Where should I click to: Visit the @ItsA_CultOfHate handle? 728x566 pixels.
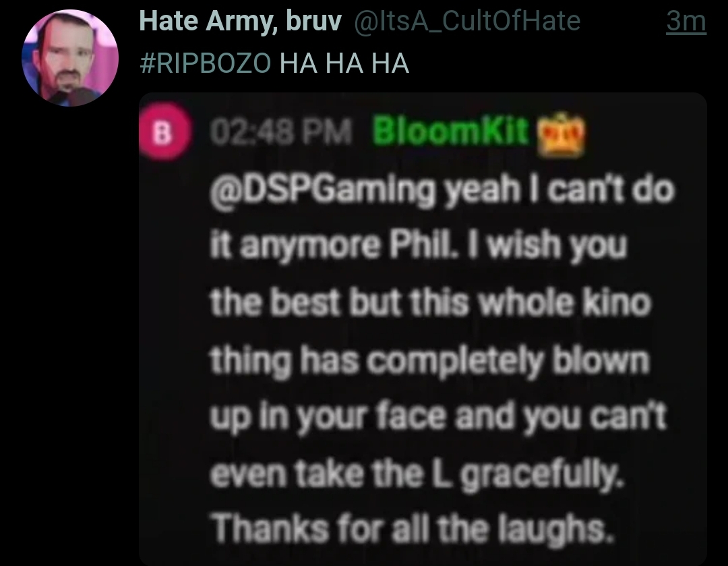click(x=467, y=21)
